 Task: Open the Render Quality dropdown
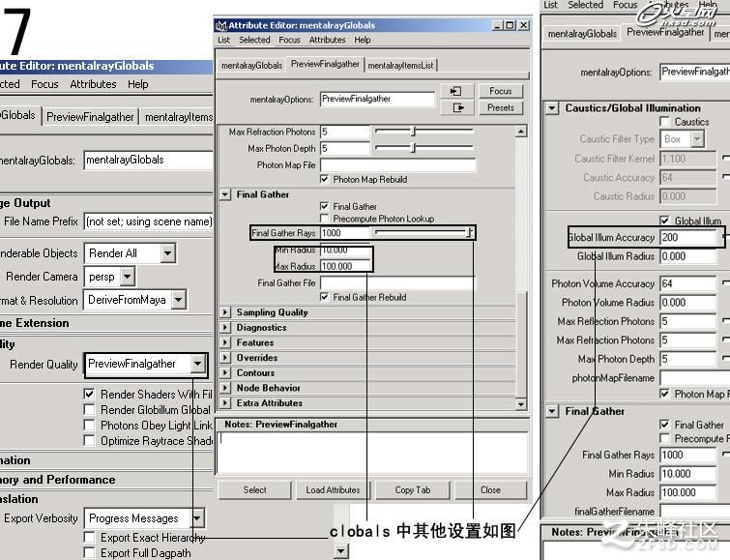tap(198, 364)
